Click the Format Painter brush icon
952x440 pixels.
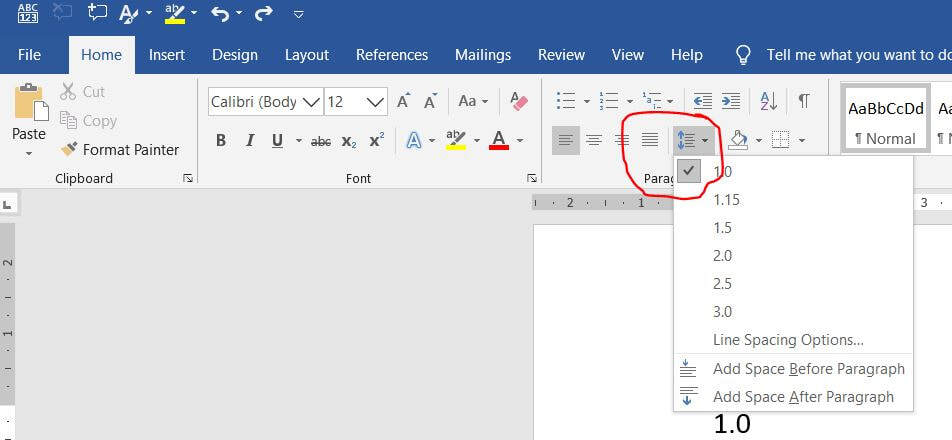(69, 150)
